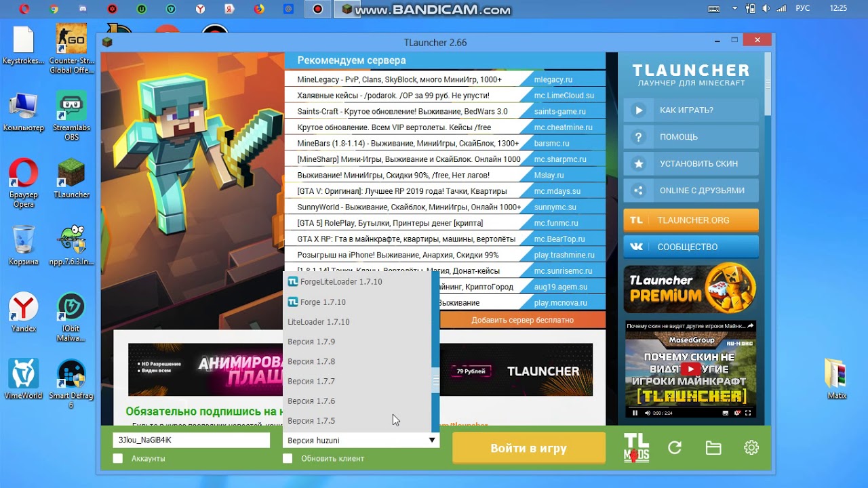Select Версия 1.7.9 from list

(357, 342)
